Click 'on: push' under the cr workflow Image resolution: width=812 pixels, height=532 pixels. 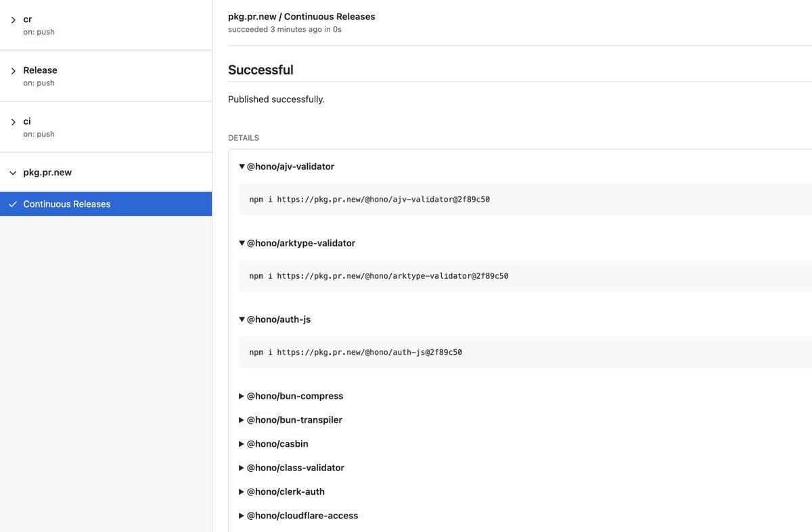click(x=39, y=32)
